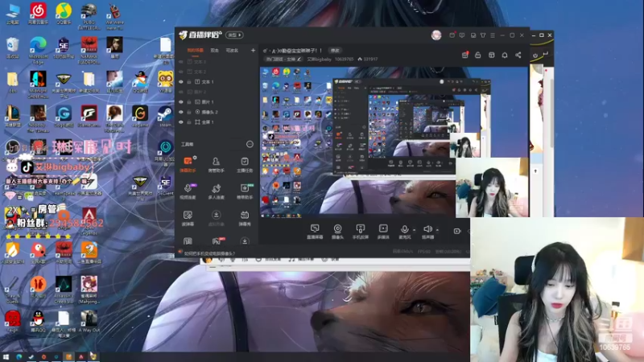
Task: Toggle visibility of the 全屏 1 layer
Action: (x=180, y=122)
